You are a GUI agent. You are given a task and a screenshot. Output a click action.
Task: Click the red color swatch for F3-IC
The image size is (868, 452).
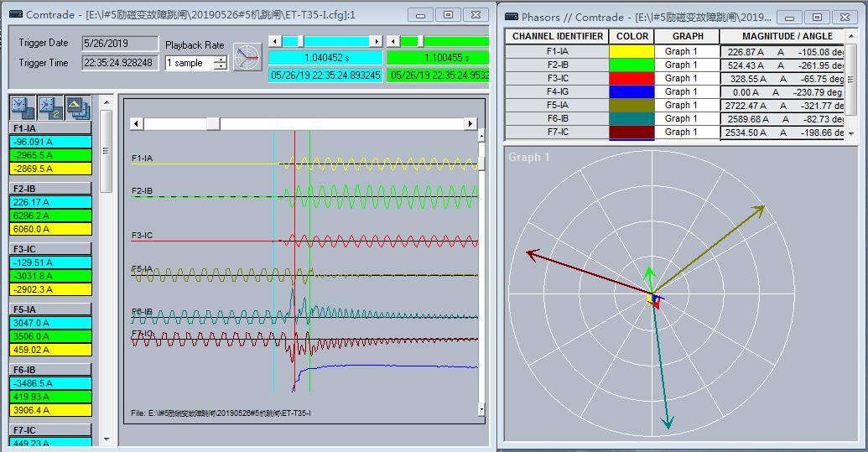[x=631, y=79]
